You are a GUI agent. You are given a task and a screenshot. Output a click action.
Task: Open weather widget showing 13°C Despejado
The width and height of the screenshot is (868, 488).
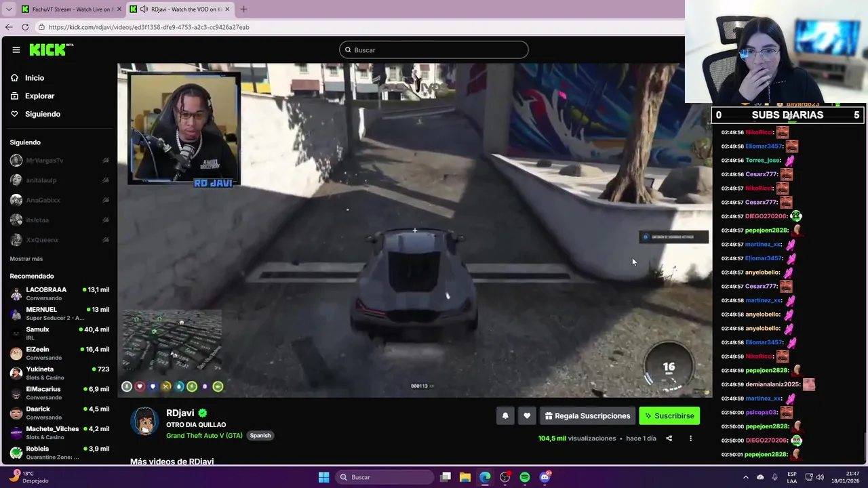(27, 477)
